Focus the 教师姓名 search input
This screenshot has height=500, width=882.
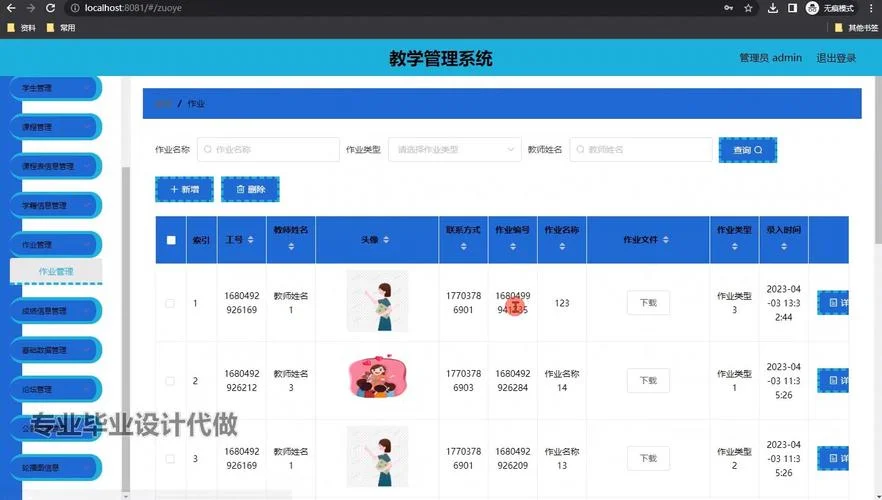tap(641, 150)
